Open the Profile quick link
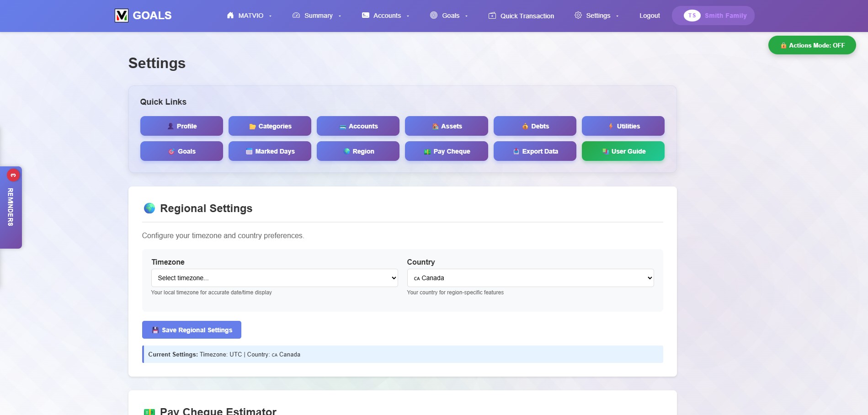Screen dimensions: 868x415 181,126
